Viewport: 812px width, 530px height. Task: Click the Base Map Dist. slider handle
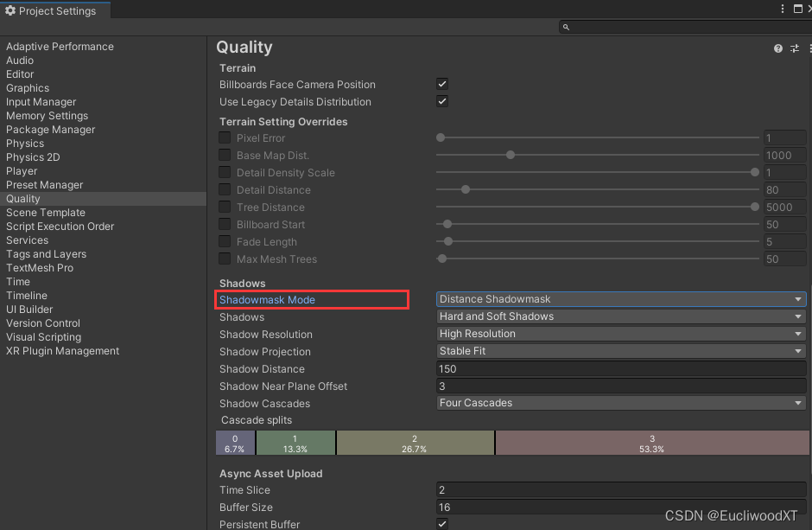(x=511, y=155)
